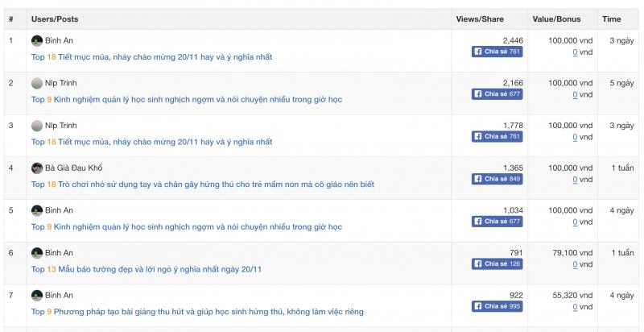This screenshot has width=644, height=332.
Task: Click the 0 bonus link in row 3
Action: 575,137
